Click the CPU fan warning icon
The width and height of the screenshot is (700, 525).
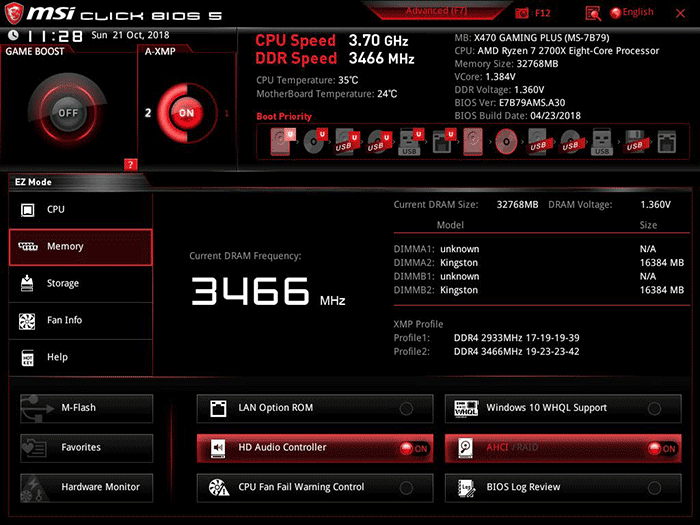pyautogui.click(x=219, y=488)
